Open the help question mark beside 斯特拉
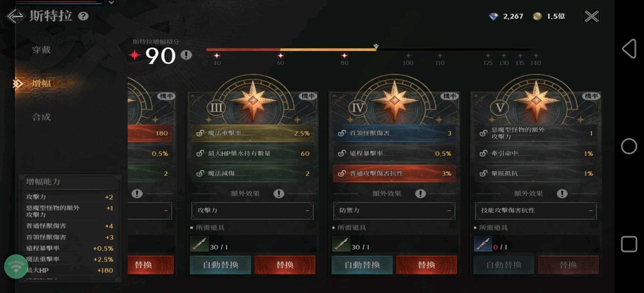Screen dimensions: 644x293 click(x=83, y=16)
